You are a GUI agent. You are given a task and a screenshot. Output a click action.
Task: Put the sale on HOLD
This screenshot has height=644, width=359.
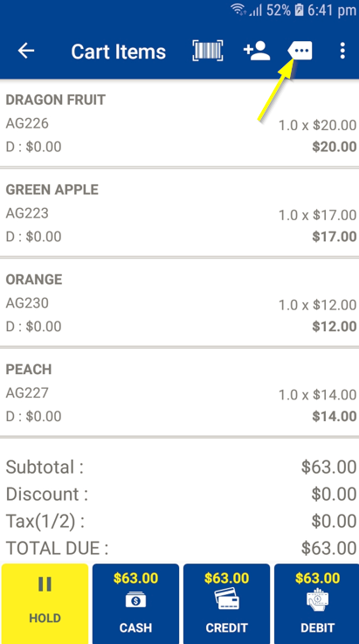click(x=45, y=604)
